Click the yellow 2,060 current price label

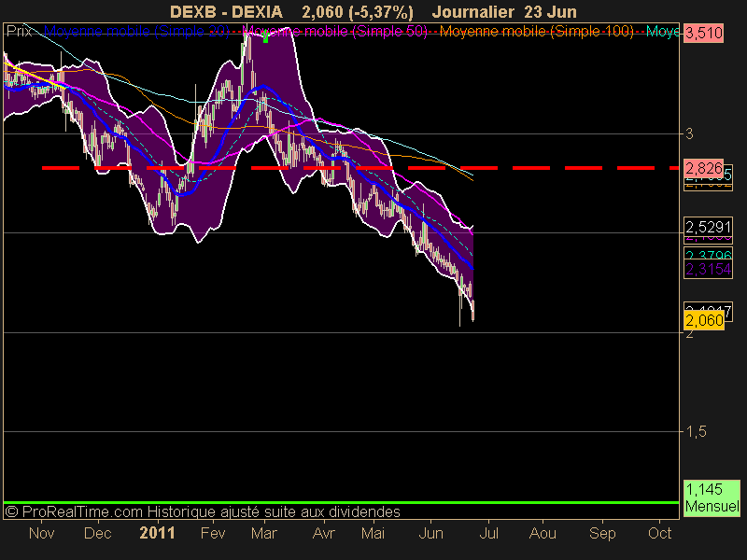click(x=704, y=320)
